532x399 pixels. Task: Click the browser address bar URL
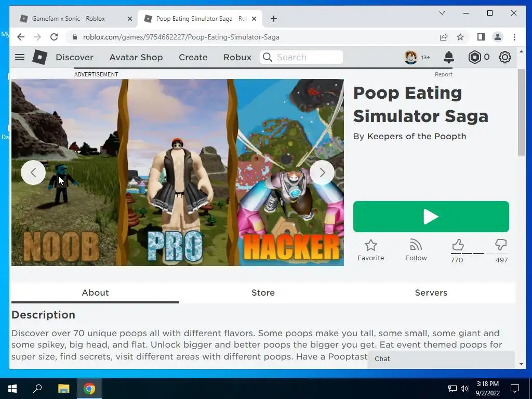181,37
